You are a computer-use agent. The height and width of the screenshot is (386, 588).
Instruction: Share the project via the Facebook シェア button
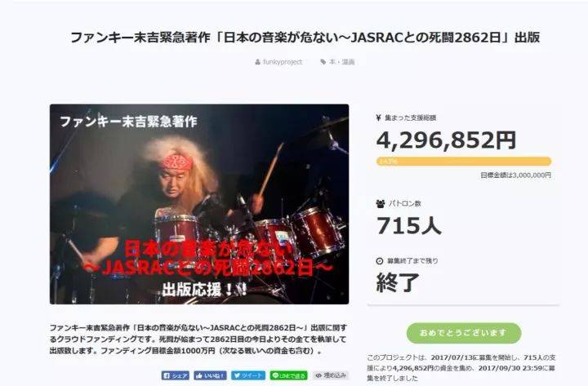tap(175, 375)
